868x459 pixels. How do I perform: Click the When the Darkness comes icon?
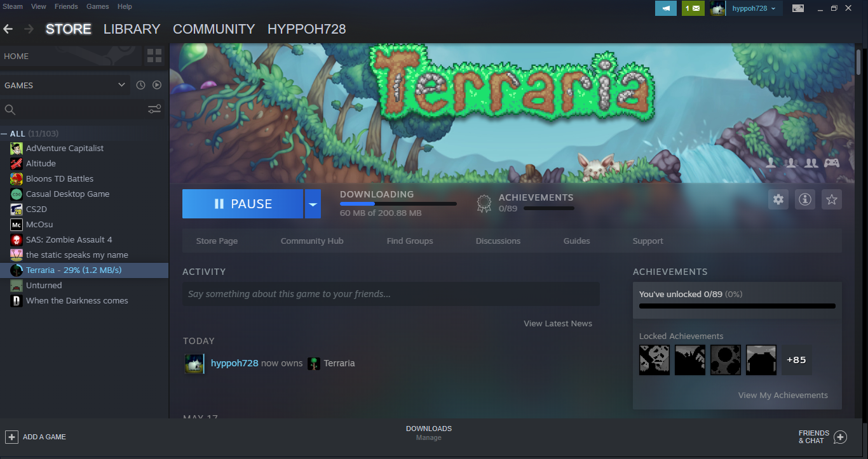tap(17, 301)
